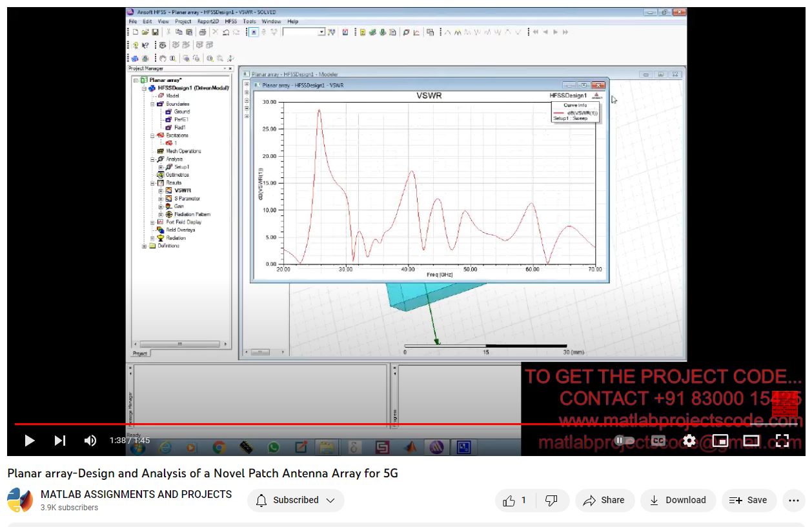
Task: Mute the video volume
Action: 90,441
